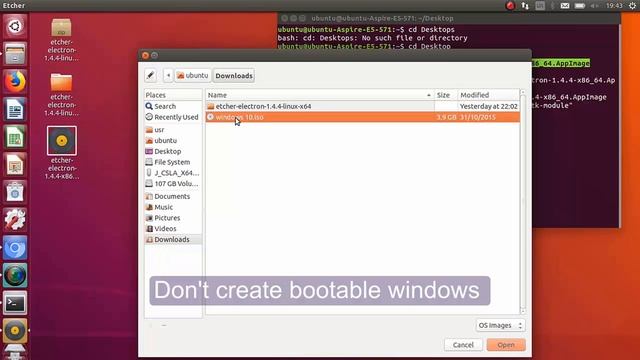Focus the terminal window title bar
640x360 pixels.
[449, 18]
